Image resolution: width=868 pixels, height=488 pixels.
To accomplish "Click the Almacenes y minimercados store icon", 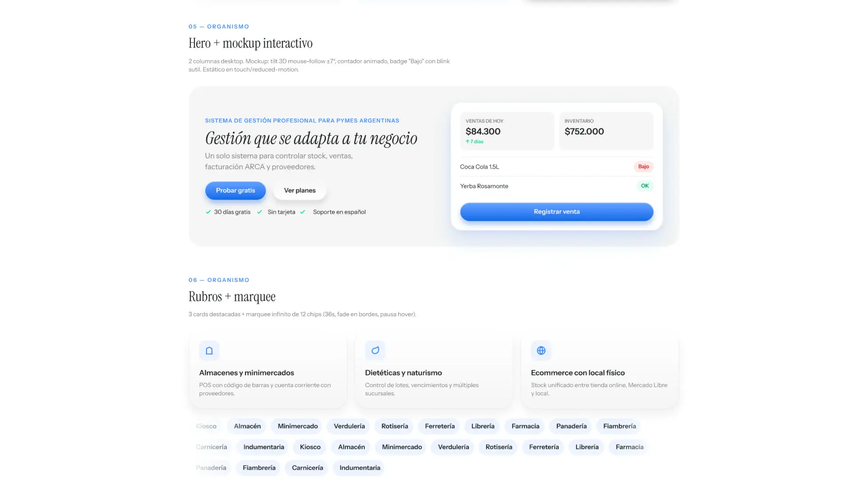I will pyautogui.click(x=209, y=351).
